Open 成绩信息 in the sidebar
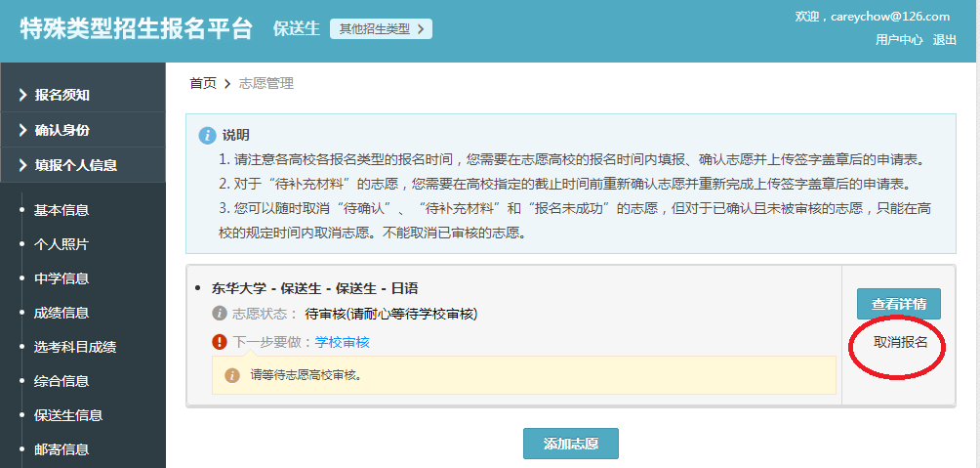 [61, 313]
